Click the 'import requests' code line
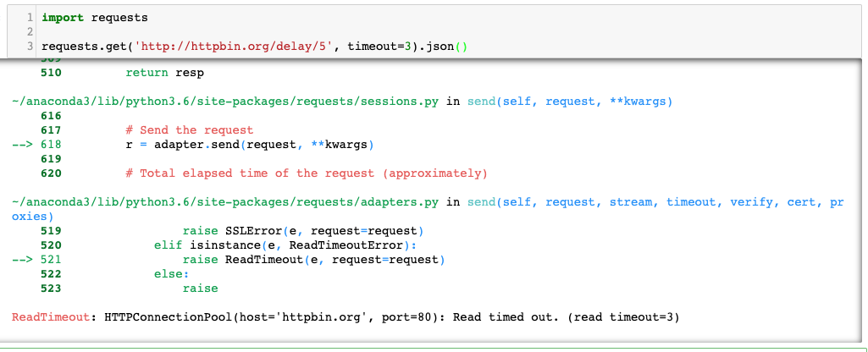 click(x=95, y=18)
